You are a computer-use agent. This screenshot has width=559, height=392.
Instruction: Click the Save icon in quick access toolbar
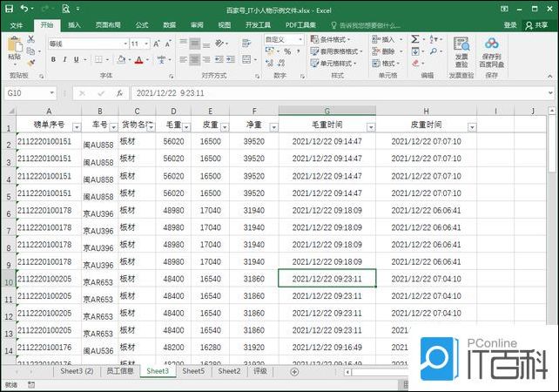coord(9,9)
